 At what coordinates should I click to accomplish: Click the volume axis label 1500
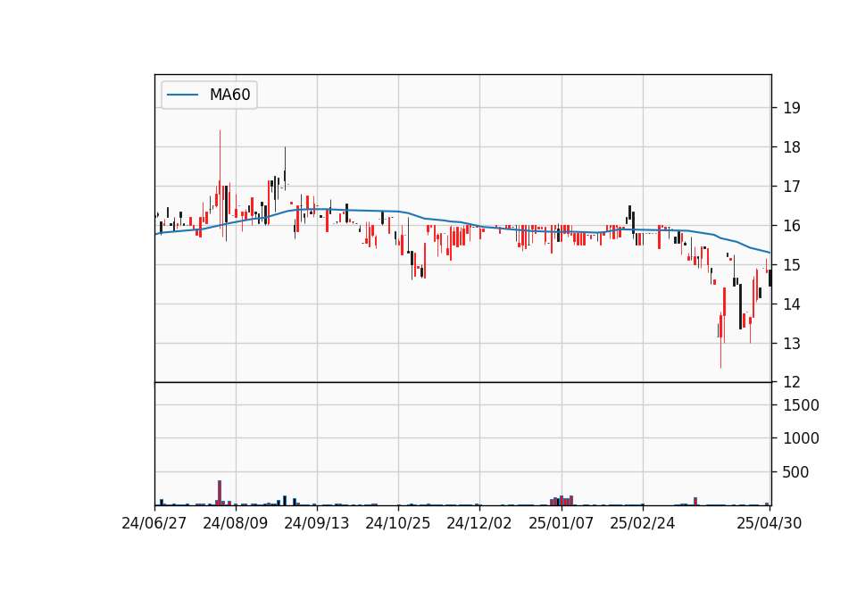802,405
